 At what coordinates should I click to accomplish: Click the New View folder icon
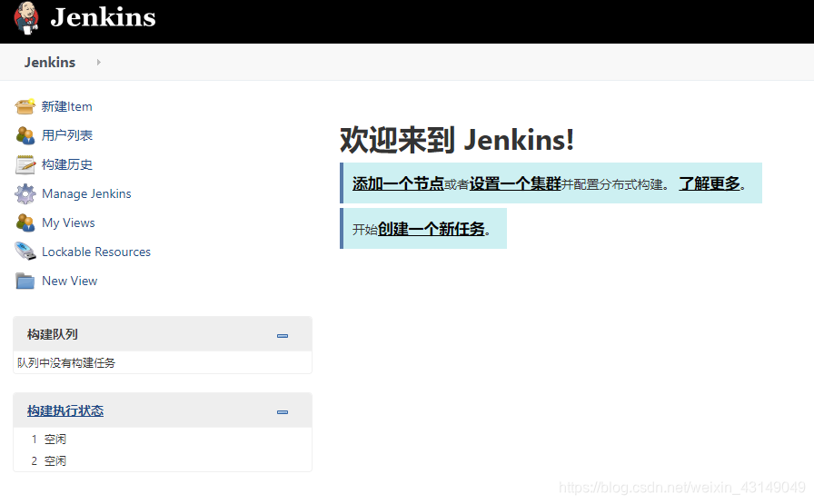pos(25,281)
